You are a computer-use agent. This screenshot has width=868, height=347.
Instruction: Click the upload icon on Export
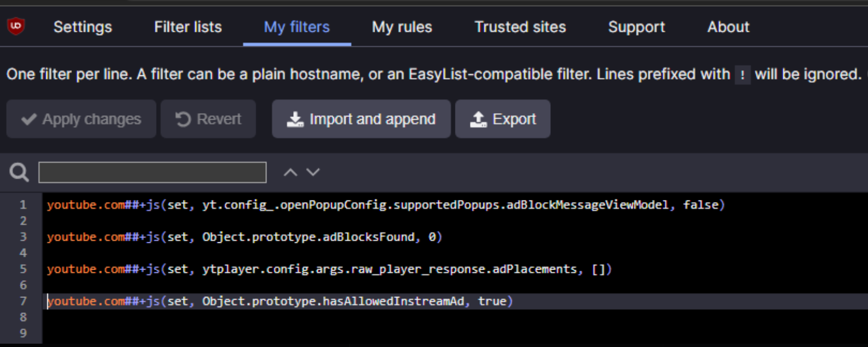pos(478,119)
